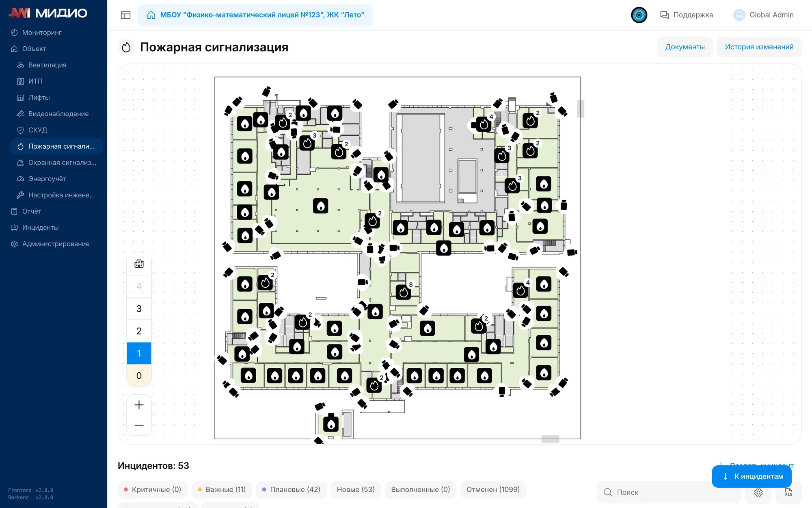The height and width of the screenshot is (508, 812).
Task: Select floor 0
Action: click(139, 376)
